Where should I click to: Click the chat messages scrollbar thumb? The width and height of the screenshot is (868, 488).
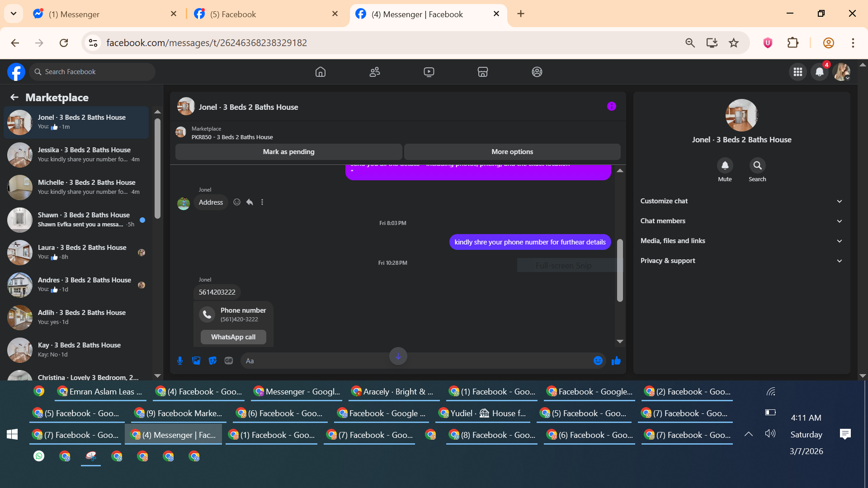click(x=620, y=270)
